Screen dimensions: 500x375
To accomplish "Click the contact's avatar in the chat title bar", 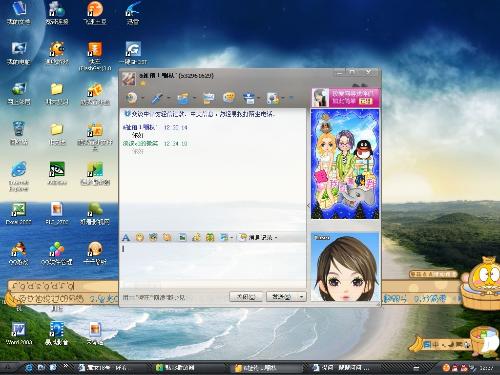I will 128,79.
